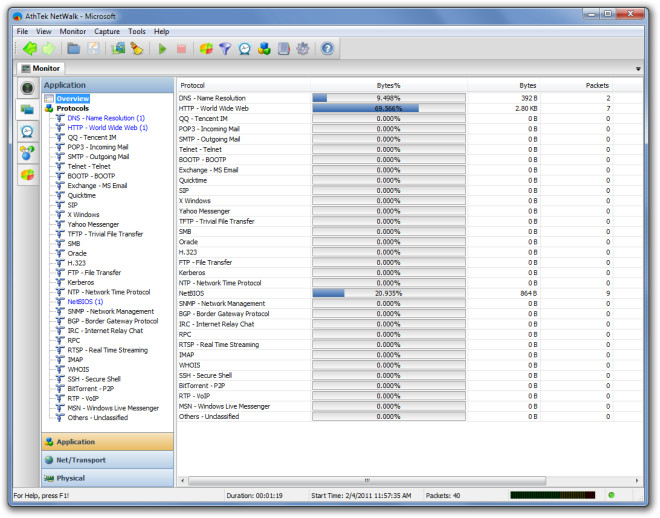Select DNS - Name Resolution (1) tree item
This screenshot has width=660, height=518.
106,118
